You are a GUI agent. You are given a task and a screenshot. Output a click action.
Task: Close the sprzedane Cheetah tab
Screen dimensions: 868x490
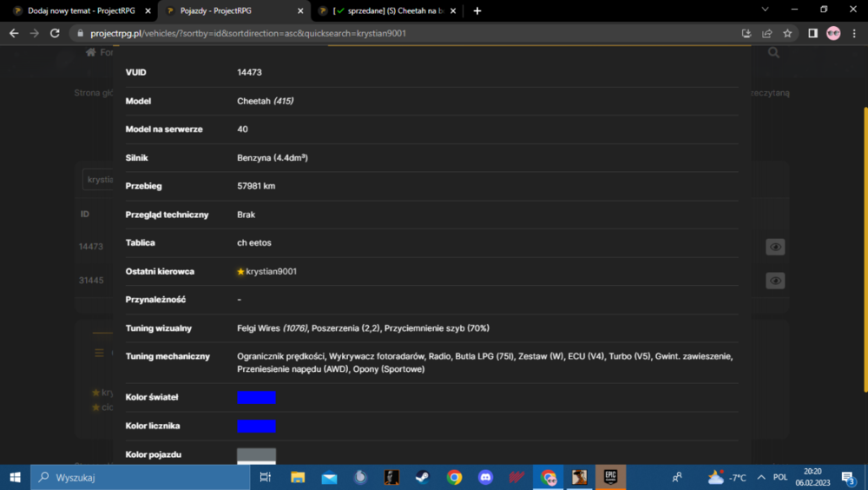click(x=453, y=10)
